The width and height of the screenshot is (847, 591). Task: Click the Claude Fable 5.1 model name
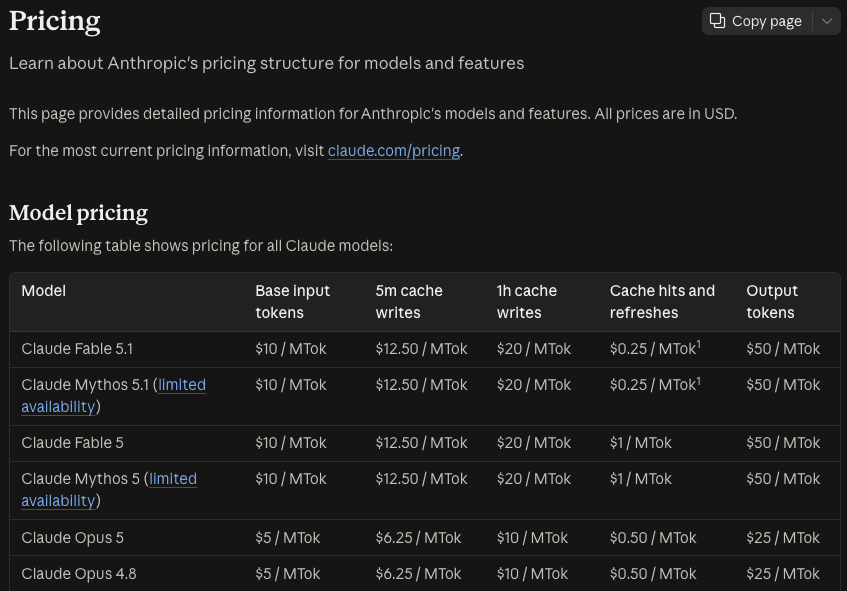(77, 349)
